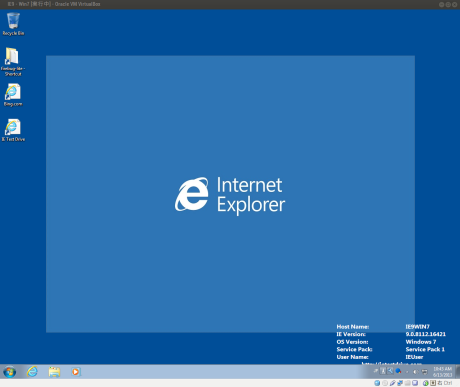
Task: Click the Show desktop strip beside the clock
Action: pos(457,371)
